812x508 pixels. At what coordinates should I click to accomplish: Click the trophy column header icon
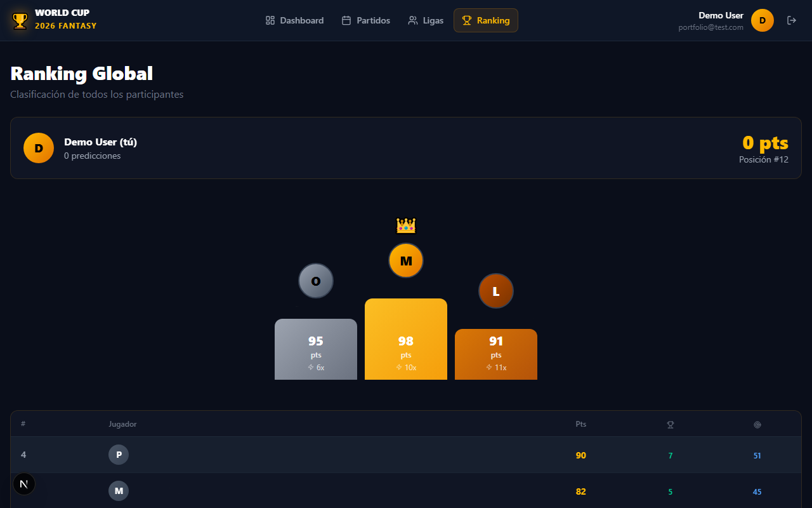tap(671, 424)
